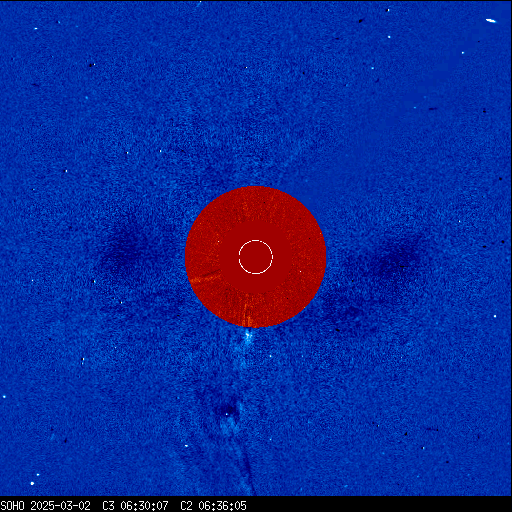Click the small white dot left of solar circle
This screenshot has height=512, width=512.
[219, 241]
